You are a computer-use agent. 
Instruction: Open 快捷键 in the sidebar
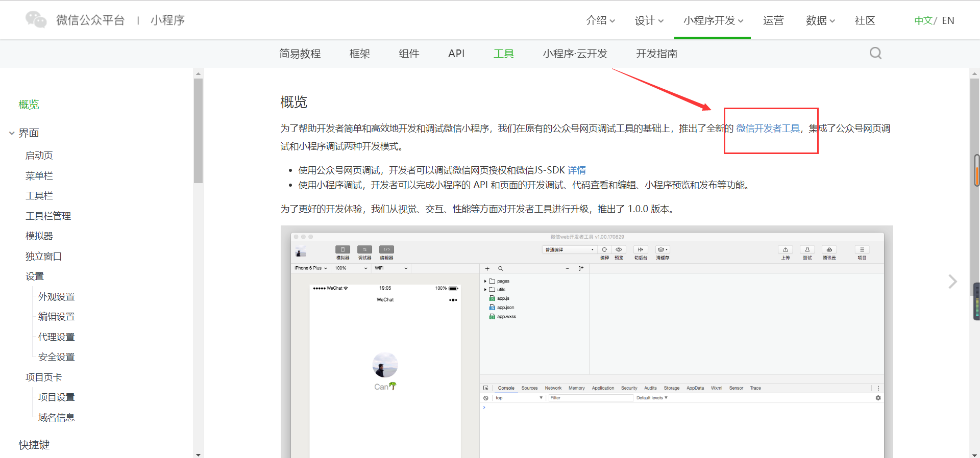pyautogui.click(x=34, y=445)
